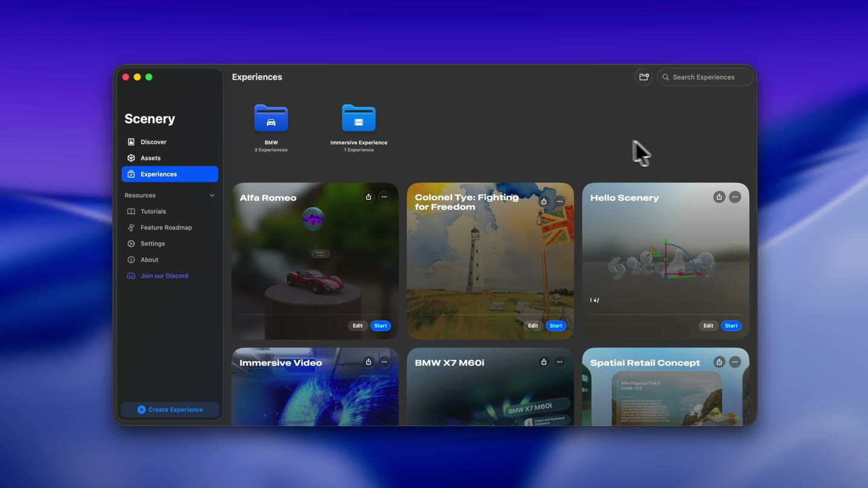This screenshot has height=488, width=868.
Task: Click the Create Experience button
Action: coord(170,410)
